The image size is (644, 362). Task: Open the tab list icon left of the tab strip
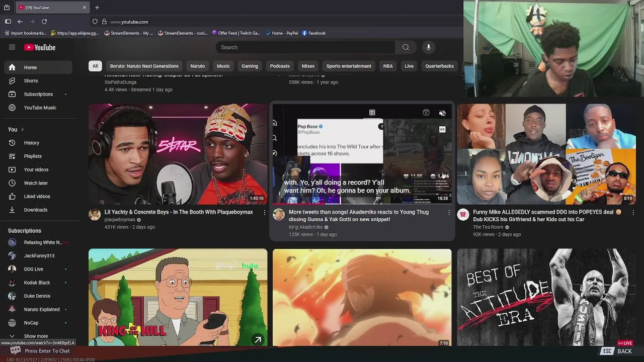click(7, 8)
